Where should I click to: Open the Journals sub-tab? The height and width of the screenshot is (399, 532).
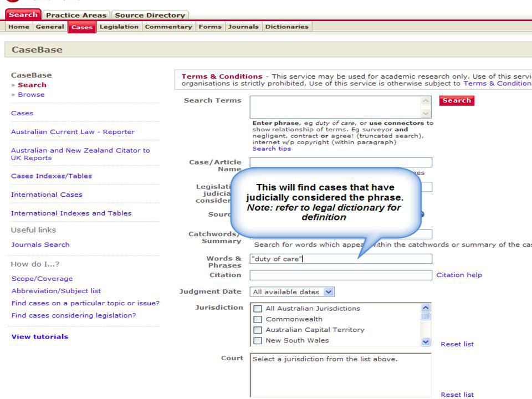[243, 27]
